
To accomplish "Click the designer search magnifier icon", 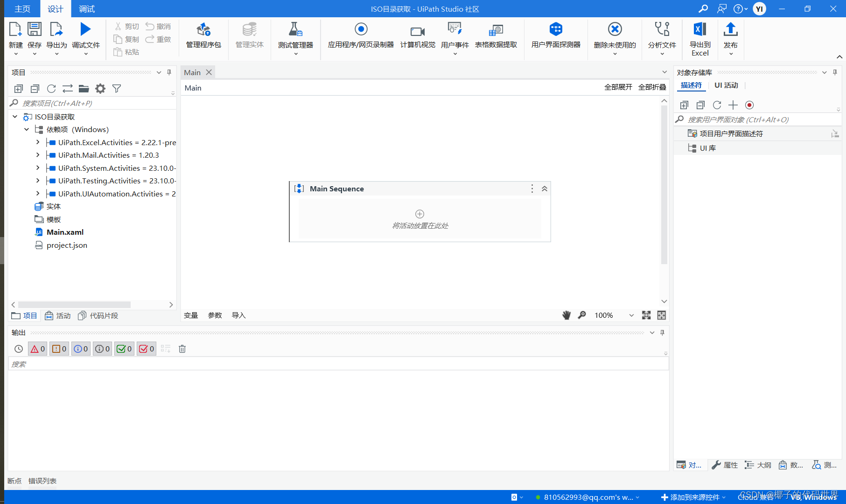I will [582, 315].
